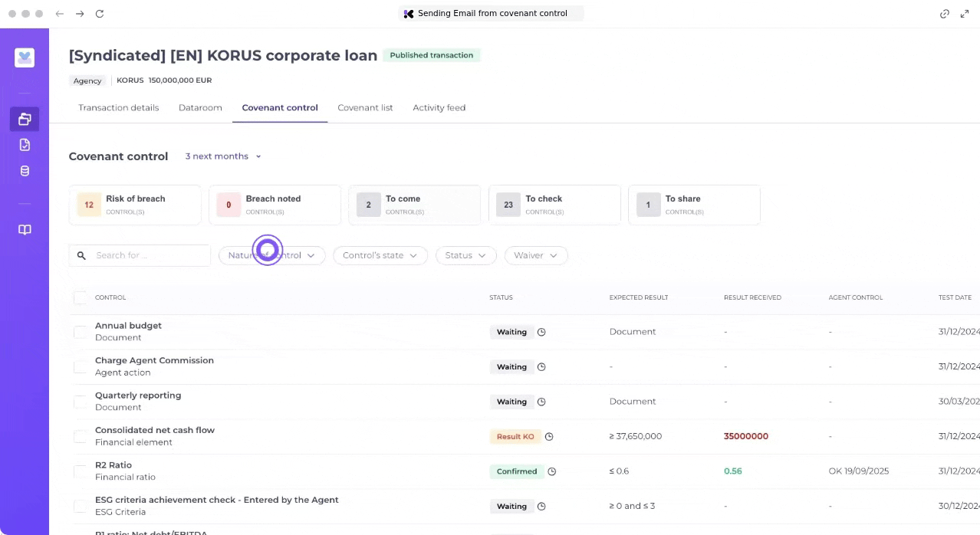Click the Search for input field
980x535 pixels.
[x=150, y=255]
